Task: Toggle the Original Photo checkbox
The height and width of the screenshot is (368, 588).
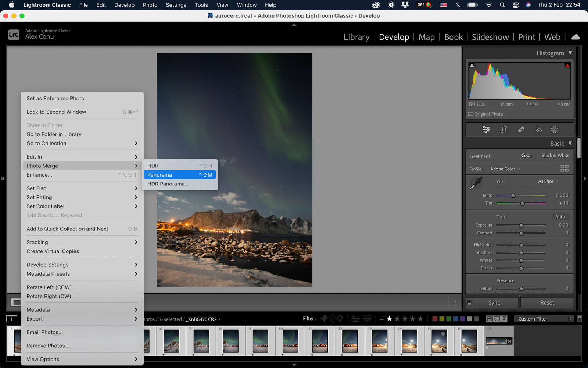Action: click(470, 114)
